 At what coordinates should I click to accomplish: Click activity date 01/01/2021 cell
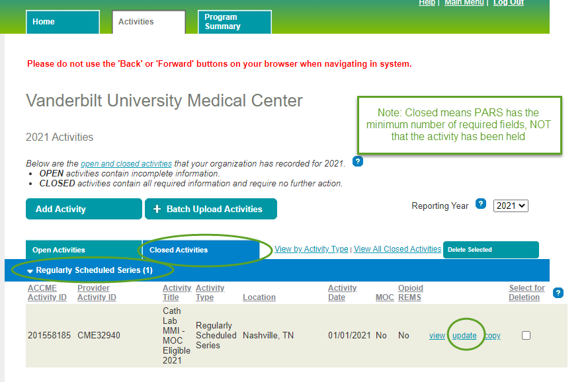point(349,336)
